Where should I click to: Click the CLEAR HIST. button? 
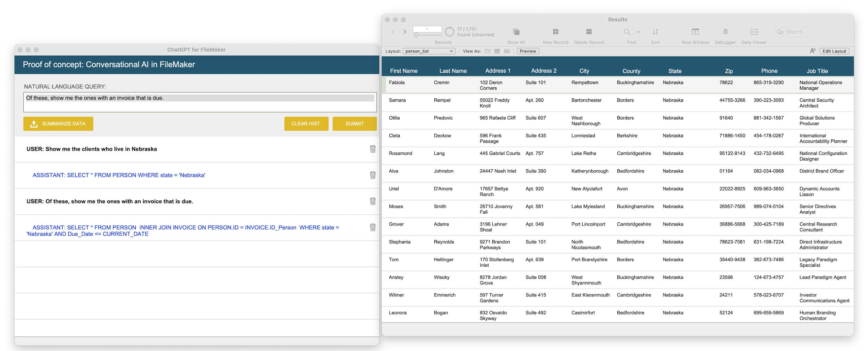(x=306, y=124)
